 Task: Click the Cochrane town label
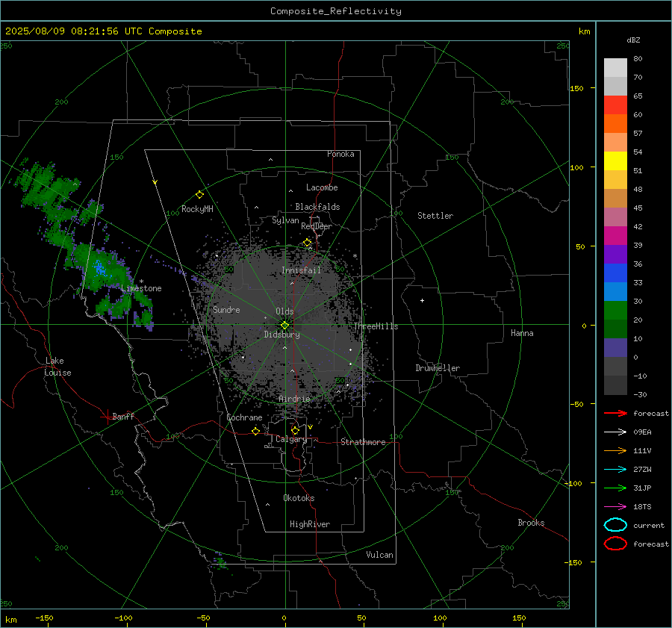pyautogui.click(x=244, y=417)
